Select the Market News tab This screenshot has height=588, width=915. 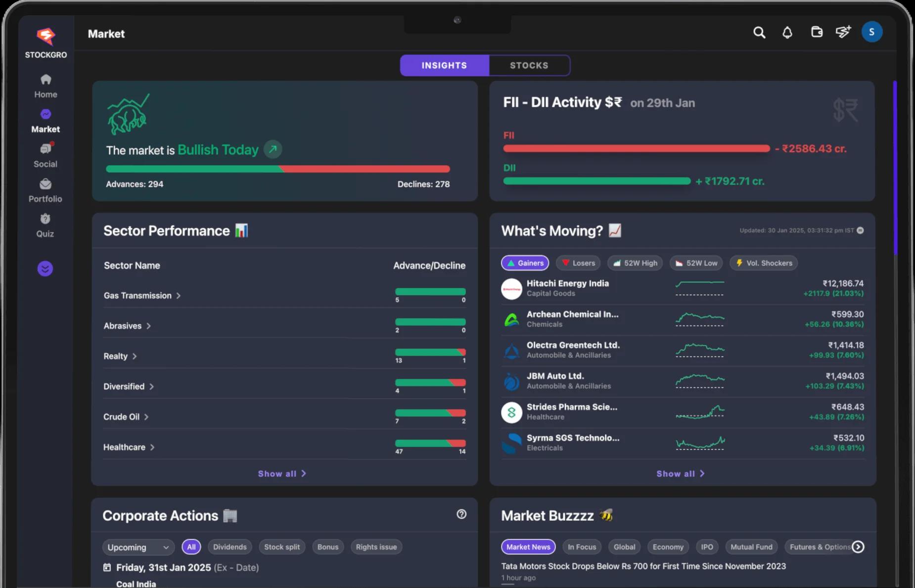click(x=528, y=547)
